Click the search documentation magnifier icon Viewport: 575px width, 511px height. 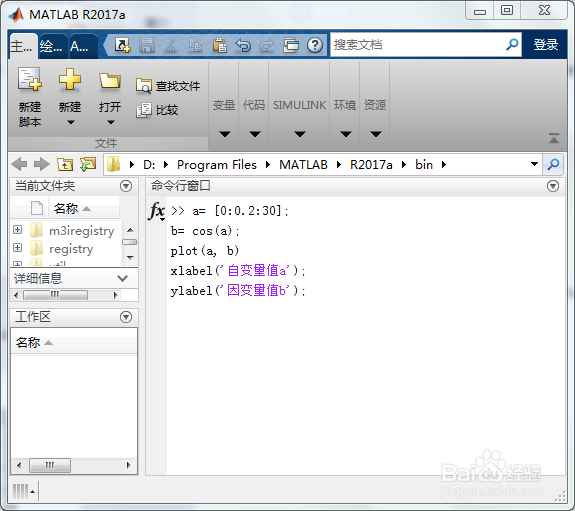pyautogui.click(x=512, y=44)
